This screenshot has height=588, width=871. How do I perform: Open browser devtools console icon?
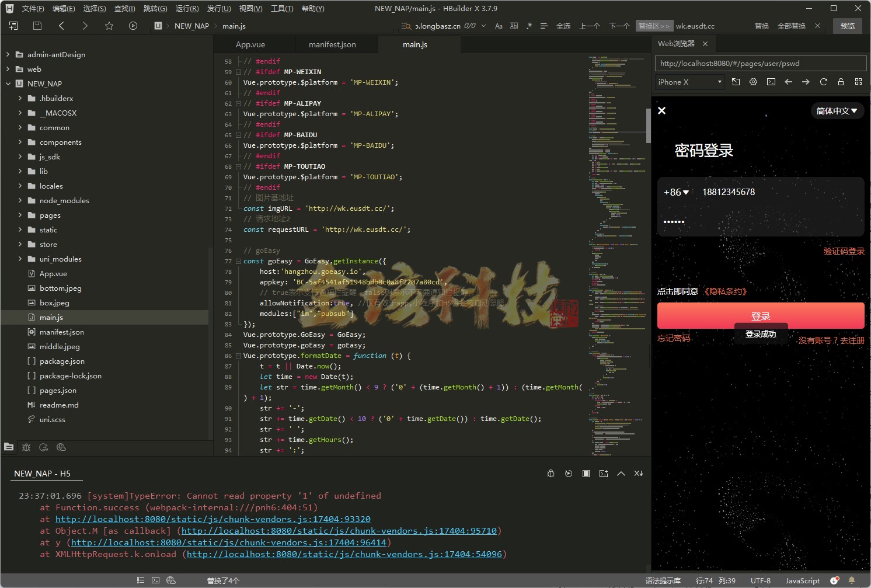pos(771,82)
